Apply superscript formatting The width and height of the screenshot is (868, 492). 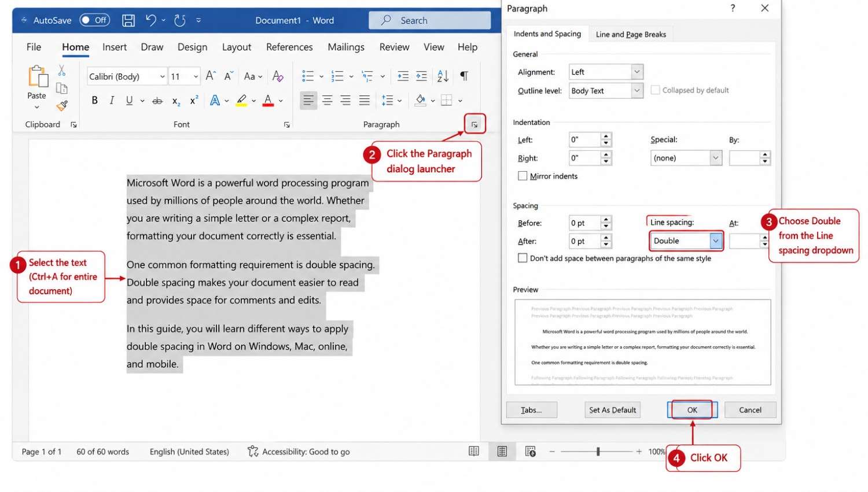point(194,100)
